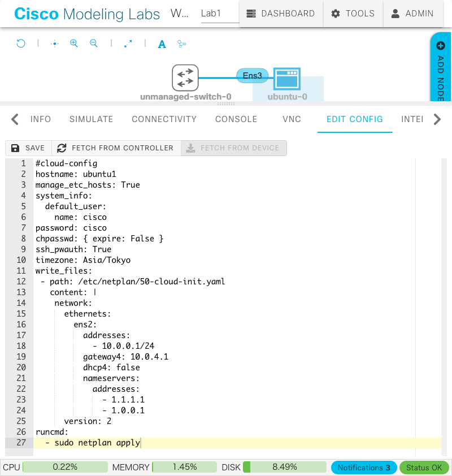
Task: Click the 'name: cisco' line
Action: click(80, 217)
